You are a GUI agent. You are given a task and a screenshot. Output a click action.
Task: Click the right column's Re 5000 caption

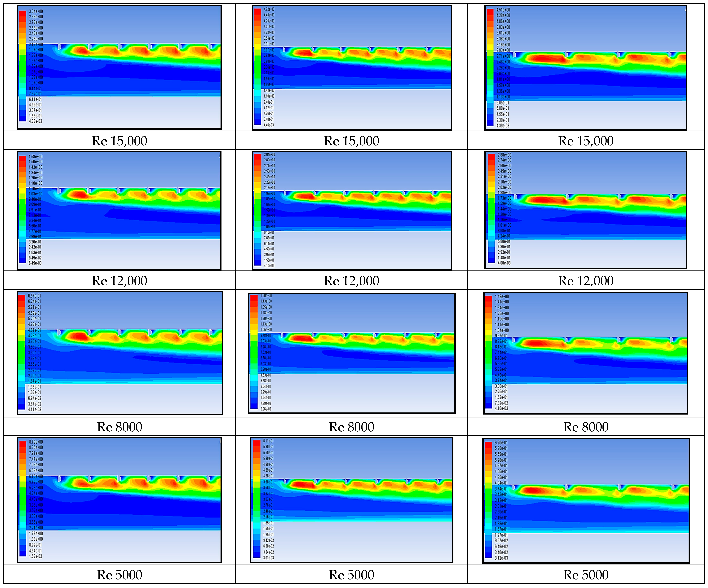pos(586,575)
